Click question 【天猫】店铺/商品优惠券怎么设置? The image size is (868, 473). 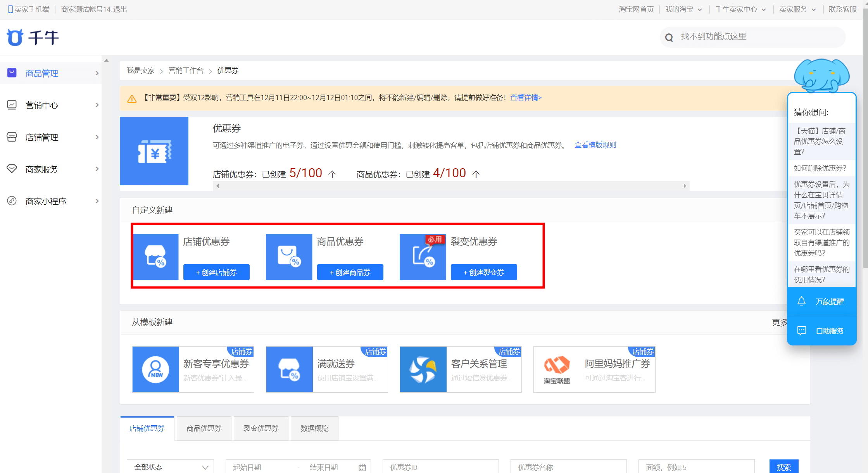tap(821, 142)
